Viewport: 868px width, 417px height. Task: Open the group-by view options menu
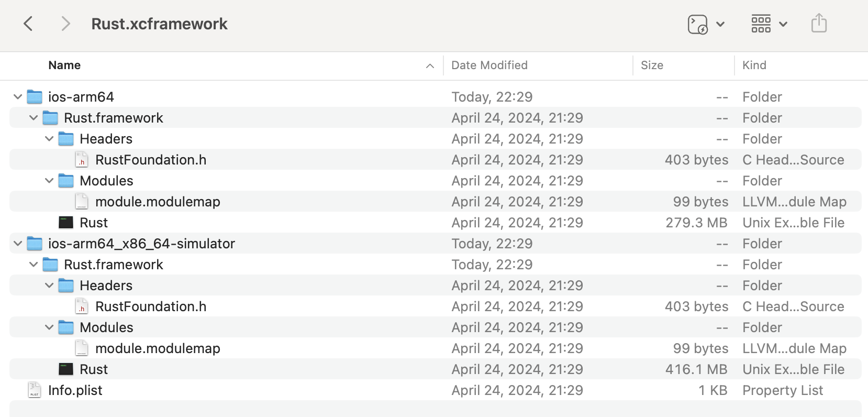[x=769, y=24]
